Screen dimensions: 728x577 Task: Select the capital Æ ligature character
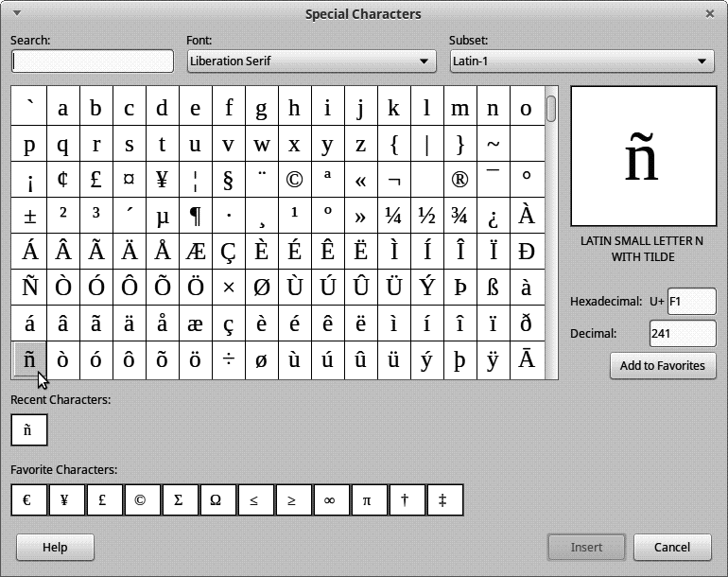click(195, 252)
